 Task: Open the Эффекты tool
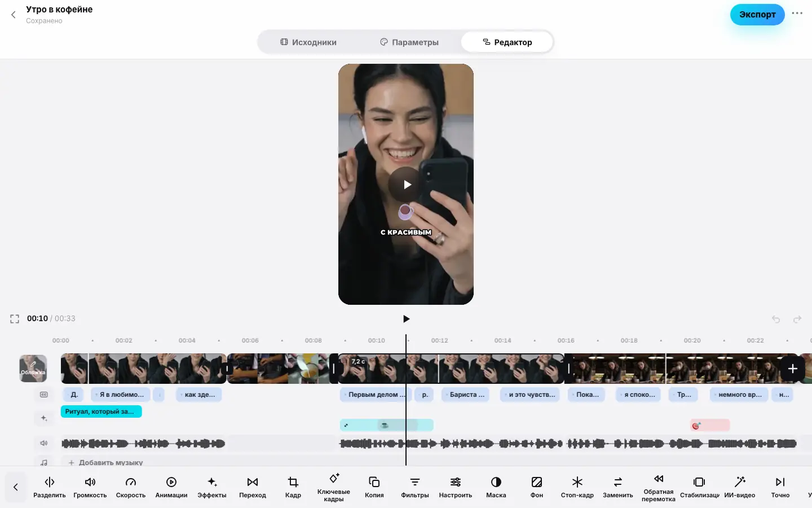tap(212, 487)
